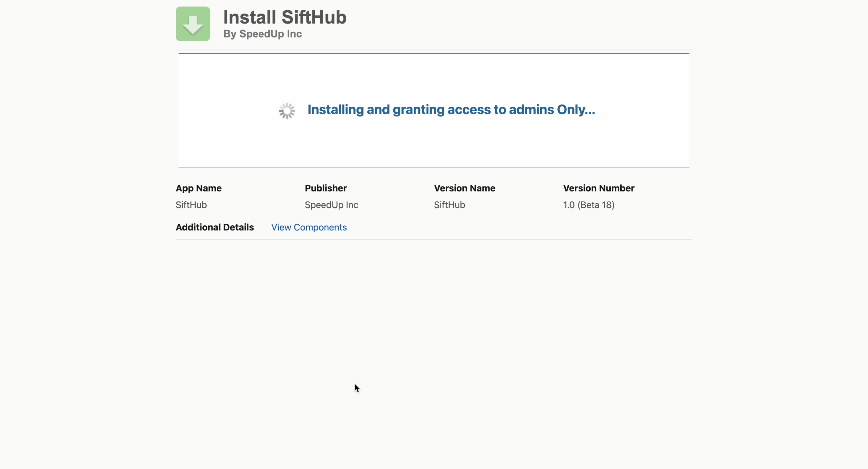
Task: Select the 1.0 (Beta 18) version value
Action: 589,205
